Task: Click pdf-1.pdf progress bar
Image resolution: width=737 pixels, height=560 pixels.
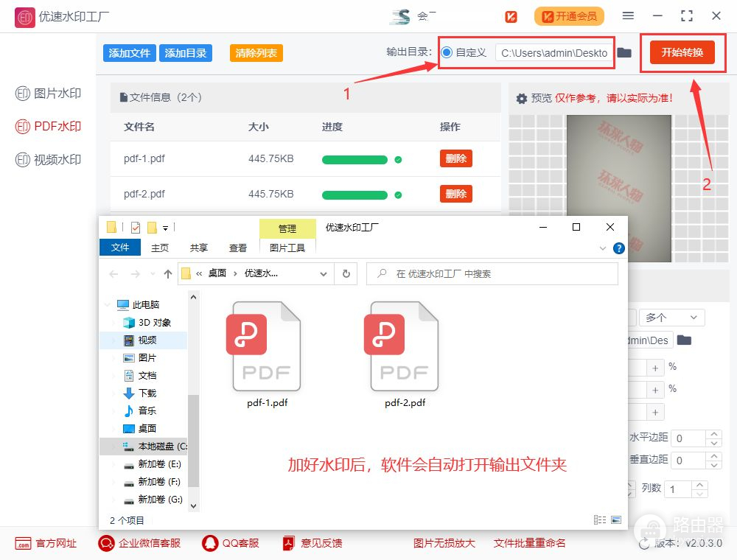Action: click(354, 160)
